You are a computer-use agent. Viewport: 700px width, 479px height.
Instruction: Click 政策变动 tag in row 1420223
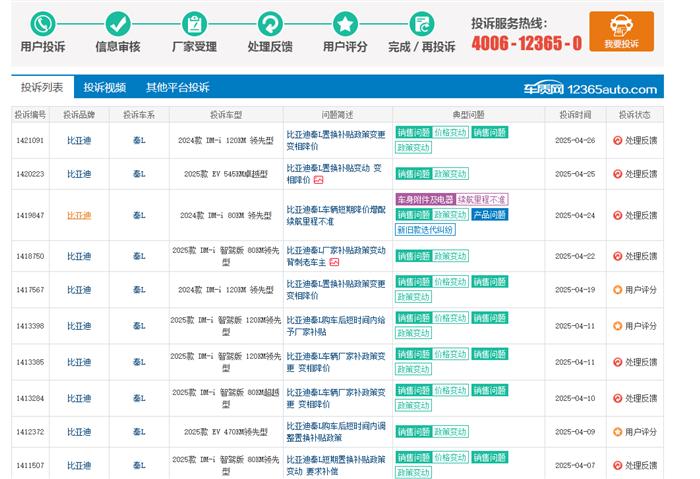[x=450, y=174]
